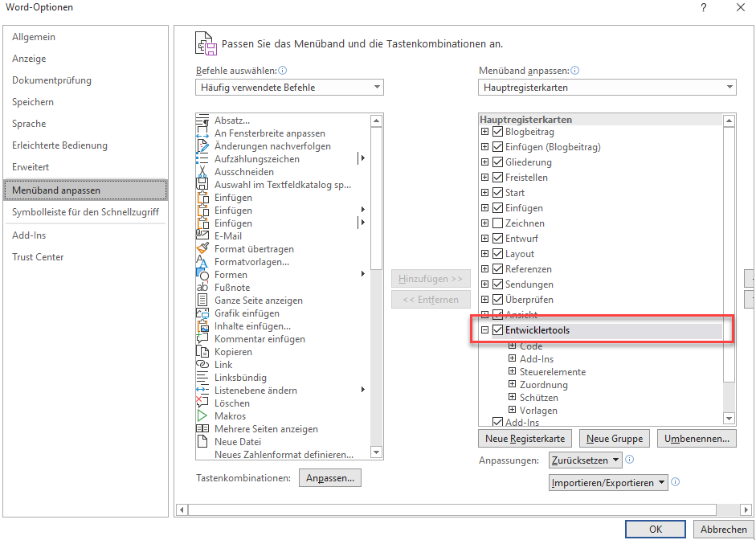The image size is (756, 540).
Task: Open the Dokumentprüfung category
Action: click(x=86, y=80)
